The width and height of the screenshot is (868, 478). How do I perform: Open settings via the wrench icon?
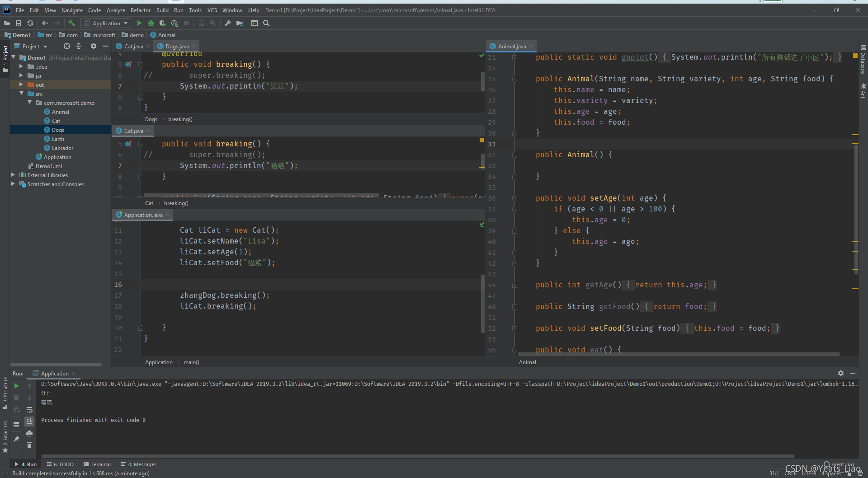(x=228, y=23)
